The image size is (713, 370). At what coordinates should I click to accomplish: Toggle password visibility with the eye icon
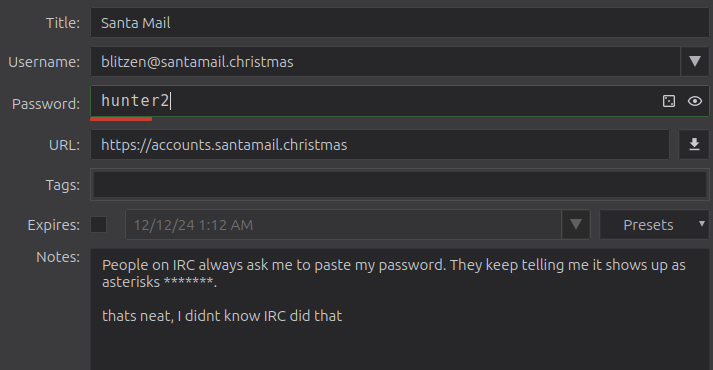click(x=694, y=101)
